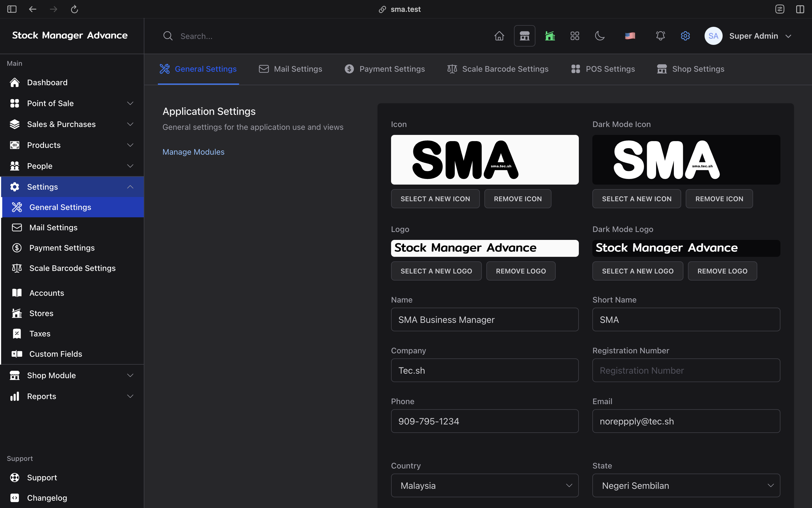Open the State dropdown Negeri Sembilan
812x508 pixels.
[686, 485]
